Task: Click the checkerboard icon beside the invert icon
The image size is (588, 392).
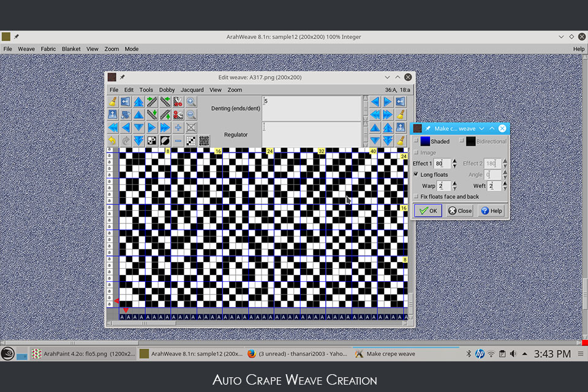Action: (x=152, y=141)
